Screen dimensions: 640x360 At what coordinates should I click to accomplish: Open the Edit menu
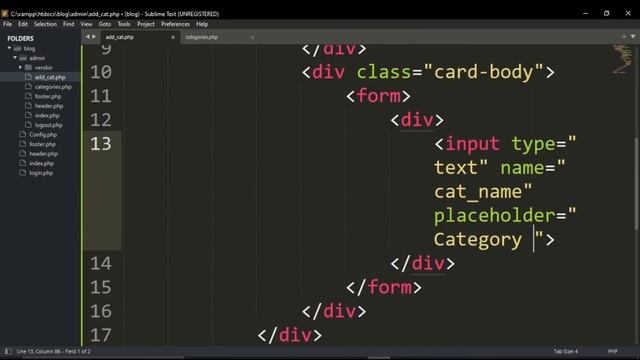pos(23,24)
